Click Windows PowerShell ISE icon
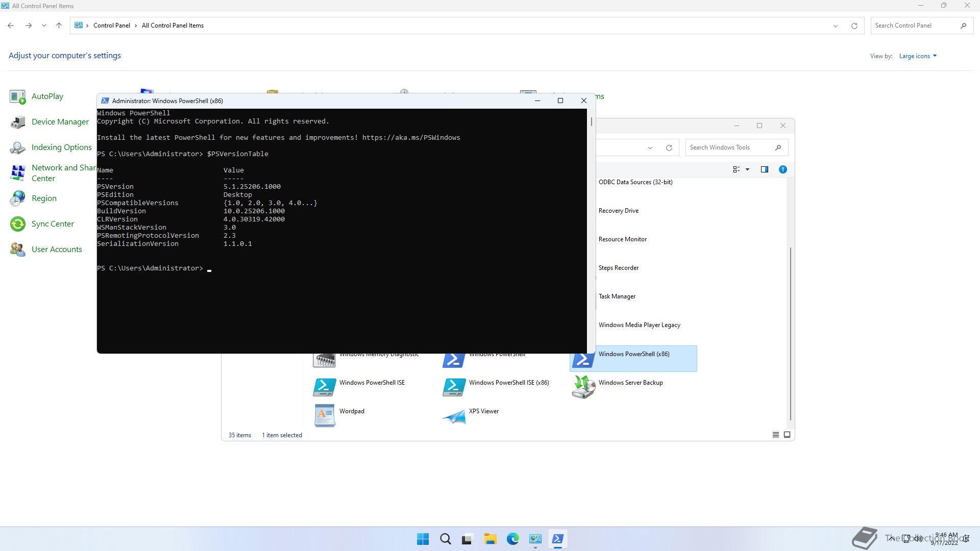The height and width of the screenshot is (551, 980). pos(325,387)
